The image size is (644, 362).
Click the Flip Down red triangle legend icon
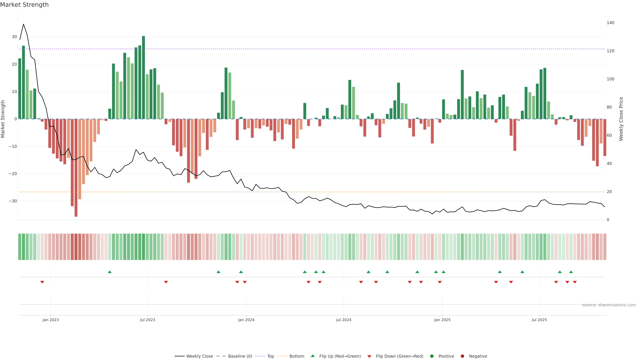[369, 356]
